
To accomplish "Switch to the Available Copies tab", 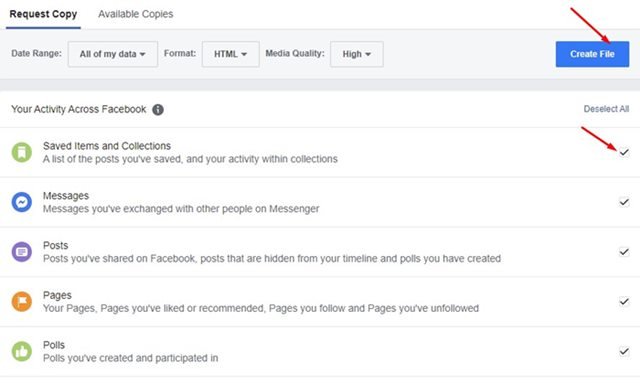I will click(136, 14).
